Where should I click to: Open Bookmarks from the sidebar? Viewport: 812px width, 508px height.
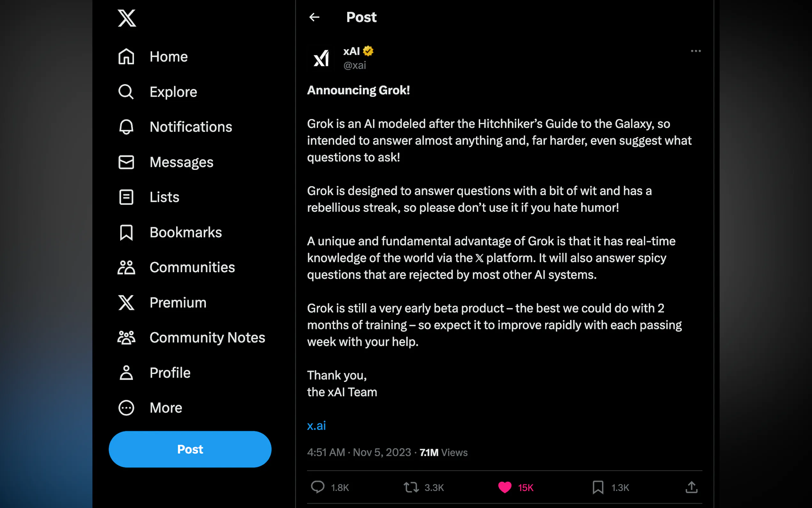pyautogui.click(x=126, y=232)
